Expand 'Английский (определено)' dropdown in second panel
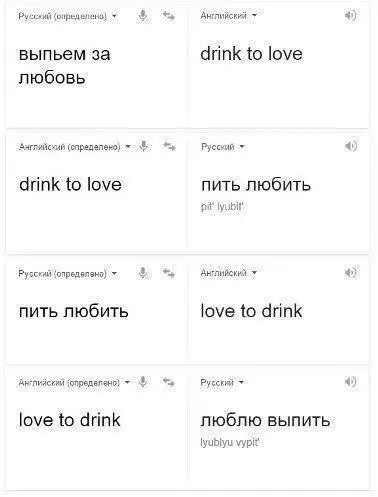This screenshot has width=378, height=497. click(75, 147)
